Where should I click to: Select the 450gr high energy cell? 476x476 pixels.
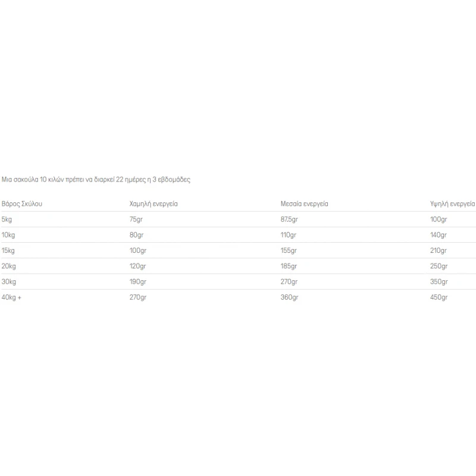[439, 297]
